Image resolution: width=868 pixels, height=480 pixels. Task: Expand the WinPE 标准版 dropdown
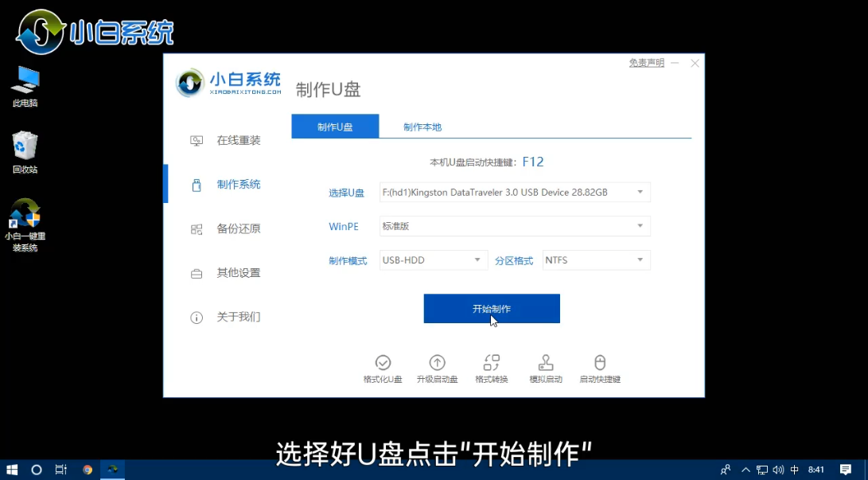[515, 226]
